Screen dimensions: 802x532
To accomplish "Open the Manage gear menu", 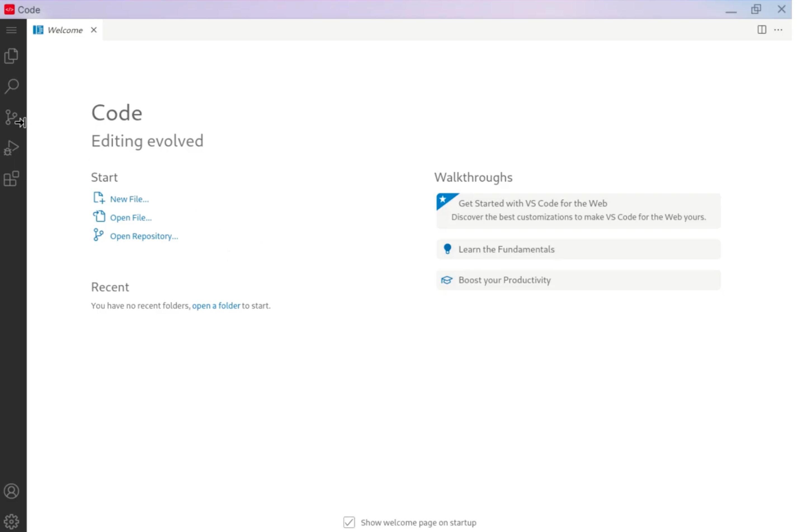I will 11,521.
